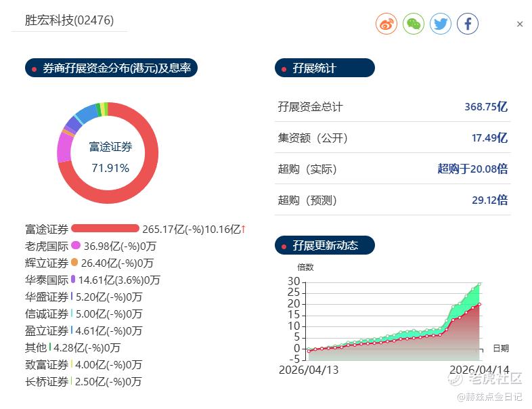532x409 pixels.
Task: Click the 5.00亿(-%)0万 value
Action: point(108,314)
